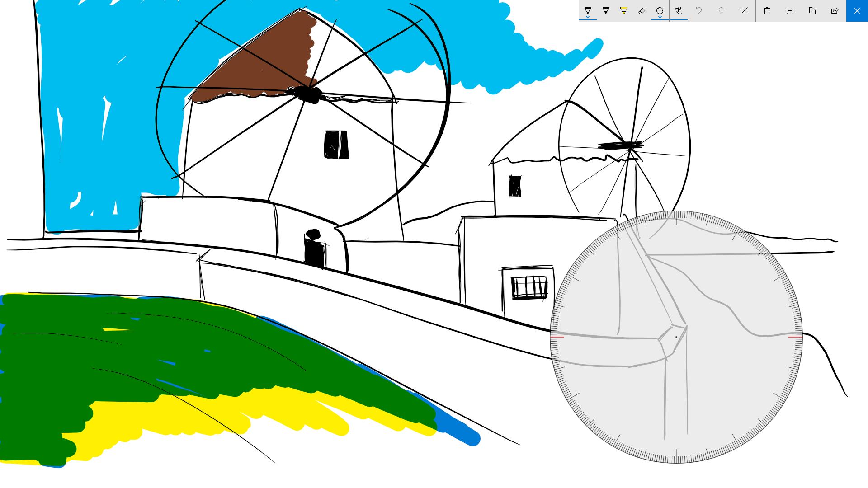Open the crop tool
The image size is (868, 488).
click(744, 11)
